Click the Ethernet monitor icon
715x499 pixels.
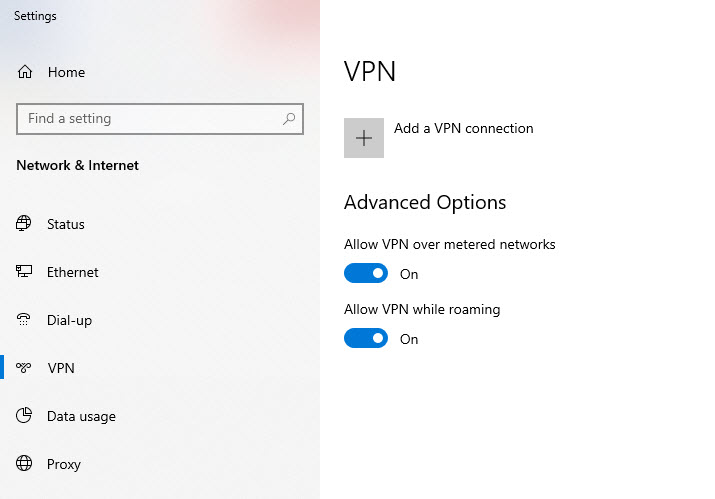coord(25,272)
